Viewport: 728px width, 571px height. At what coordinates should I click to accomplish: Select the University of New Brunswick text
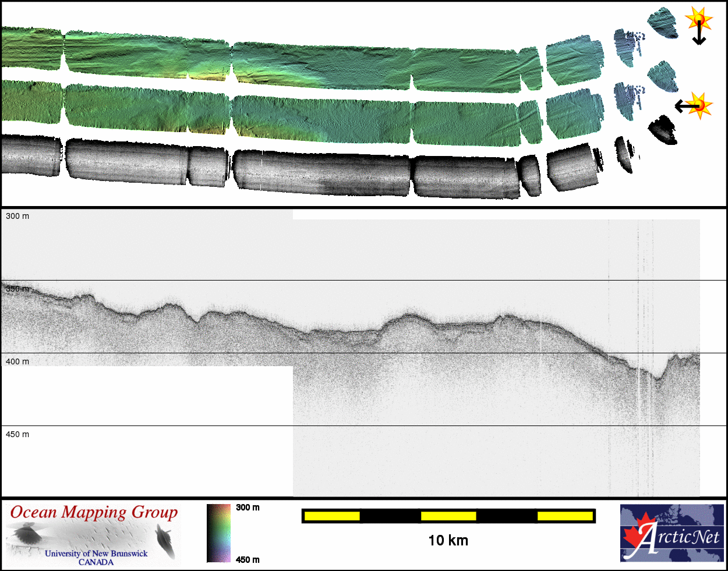[96, 554]
